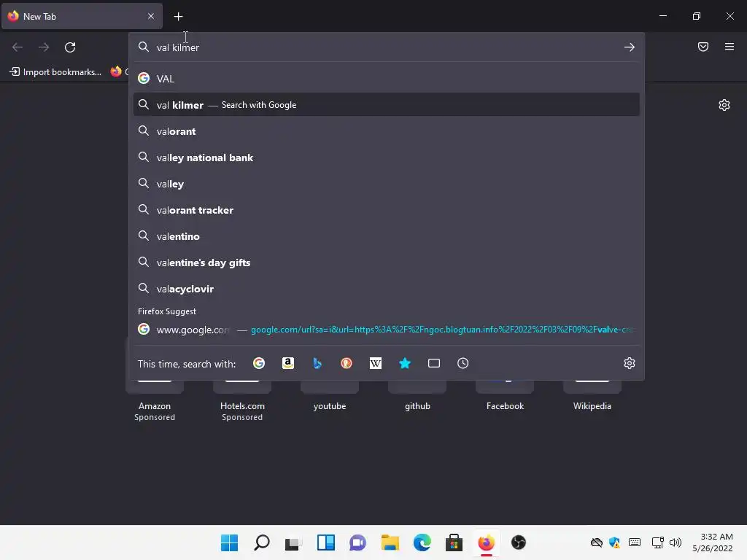The height and width of the screenshot is (560, 747).
Task: Pick the valley suggestion
Action: [x=387, y=184]
